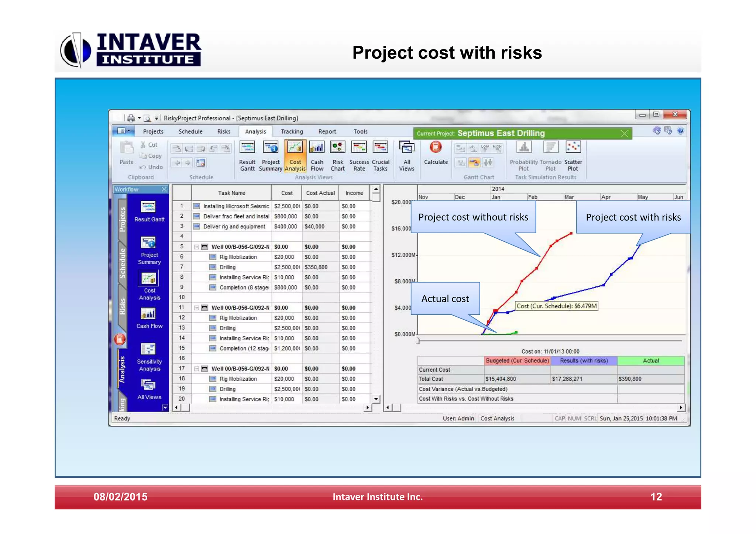Switch to the Report ribbon tab
This screenshot has width=756, height=534.
(x=327, y=131)
